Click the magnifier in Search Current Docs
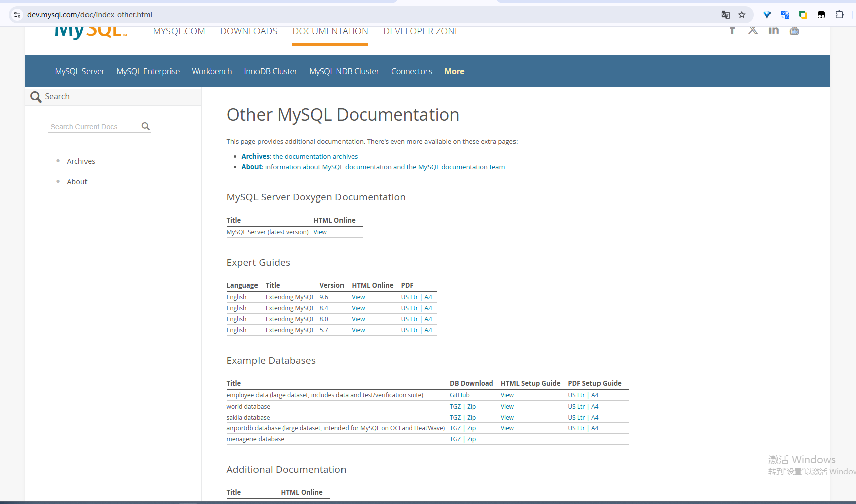Screen dimensions: 856x504 point(145,126)
